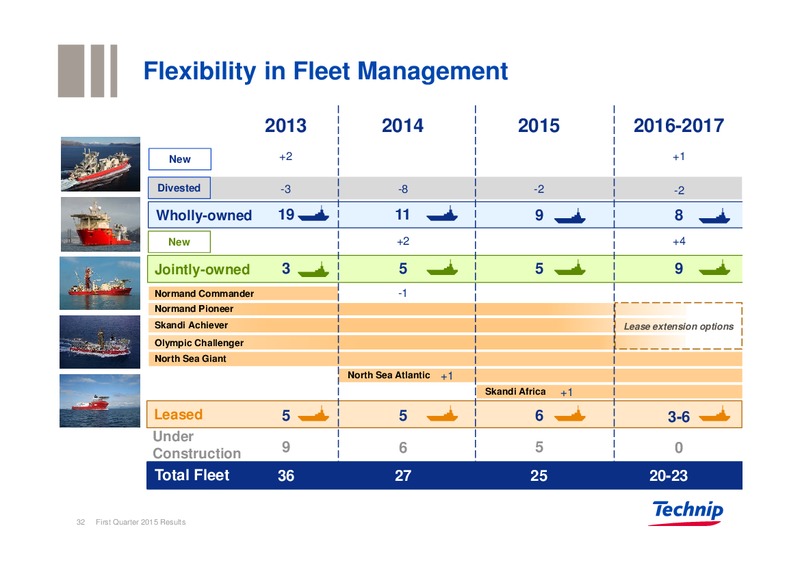
Task: Click the Leased count 3-6
Action: coord(679,417)
